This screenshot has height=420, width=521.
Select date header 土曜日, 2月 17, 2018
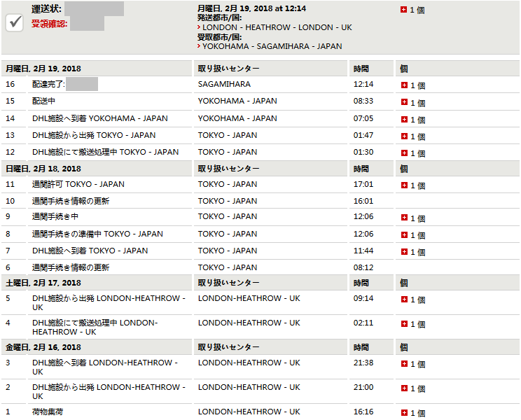point(43,283)
